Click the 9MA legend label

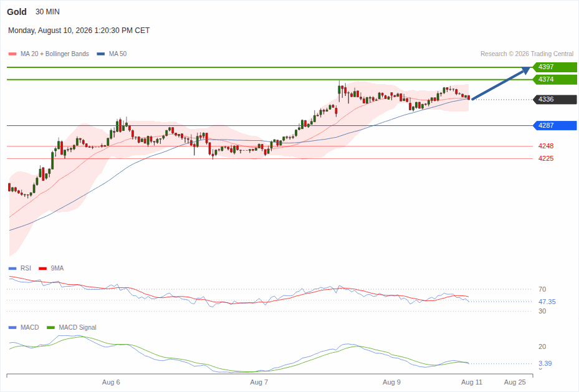pos(57,269)
